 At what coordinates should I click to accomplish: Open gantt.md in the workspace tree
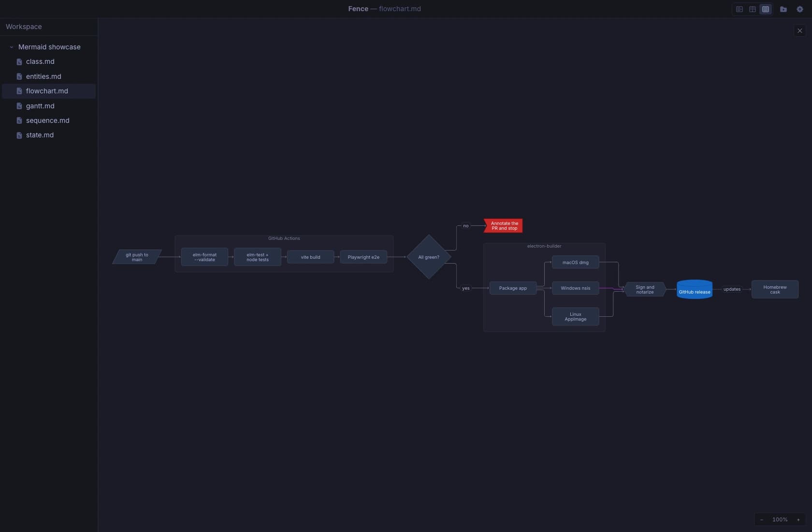(x=49, y=106)
